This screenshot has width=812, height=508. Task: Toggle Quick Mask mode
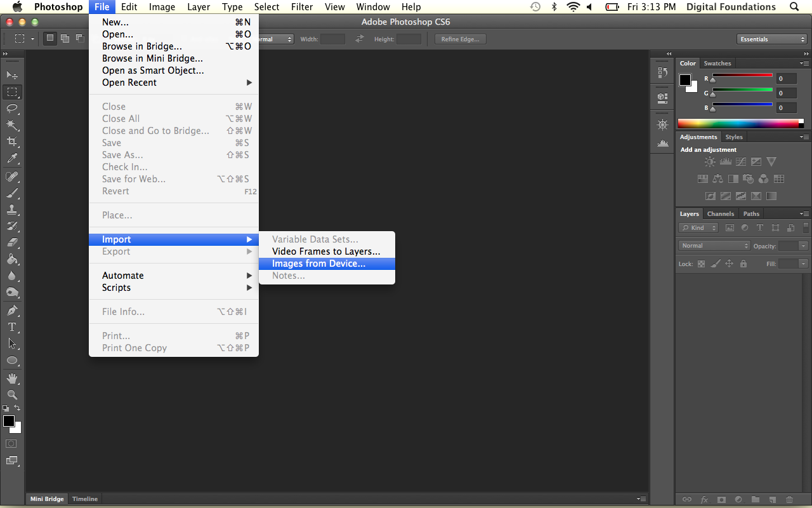click(x=12, y=443)
